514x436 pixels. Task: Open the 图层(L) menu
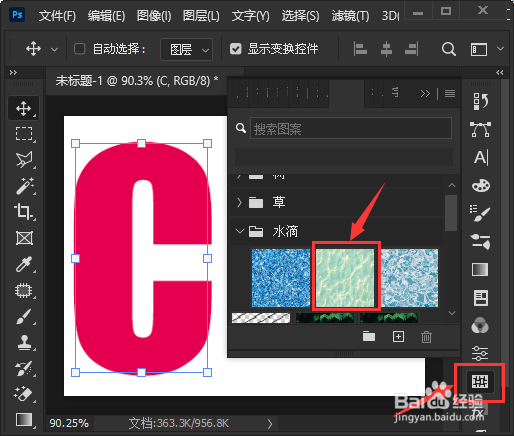tap(201, 15)
